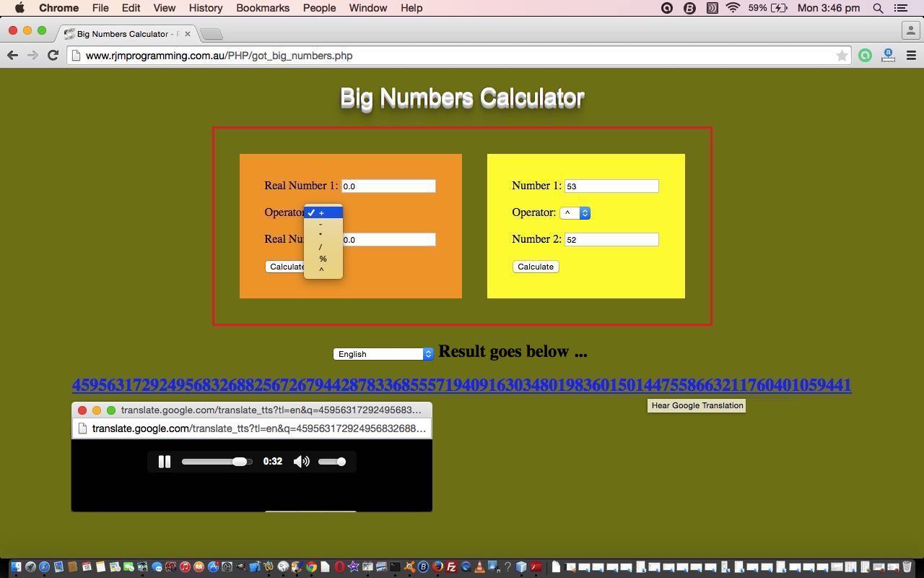Viewport: 924px width, 578px height.
Task: Mute the audio player volume
Action: pos(302,462)
